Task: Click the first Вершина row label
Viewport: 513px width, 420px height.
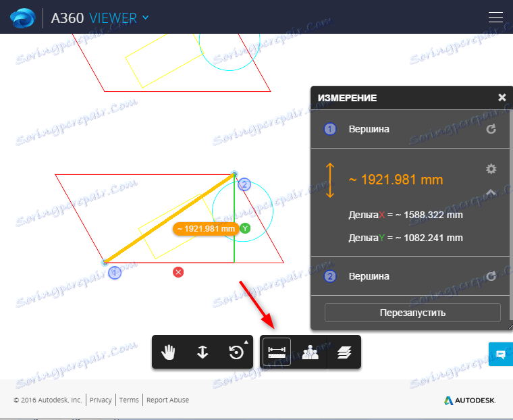Action: (x=369, y=129)
